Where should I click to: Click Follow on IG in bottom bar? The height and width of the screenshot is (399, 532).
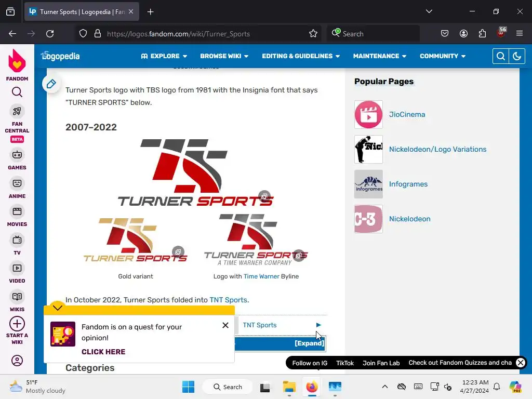310,363
